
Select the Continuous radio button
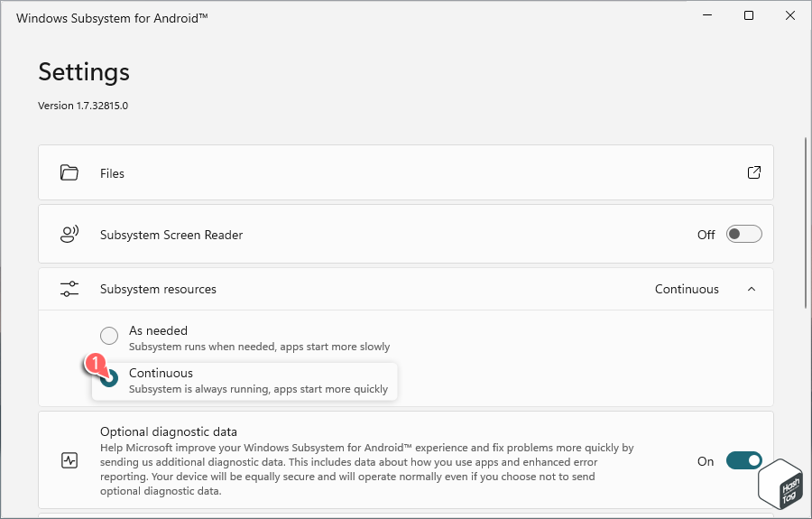coord(109,378)
